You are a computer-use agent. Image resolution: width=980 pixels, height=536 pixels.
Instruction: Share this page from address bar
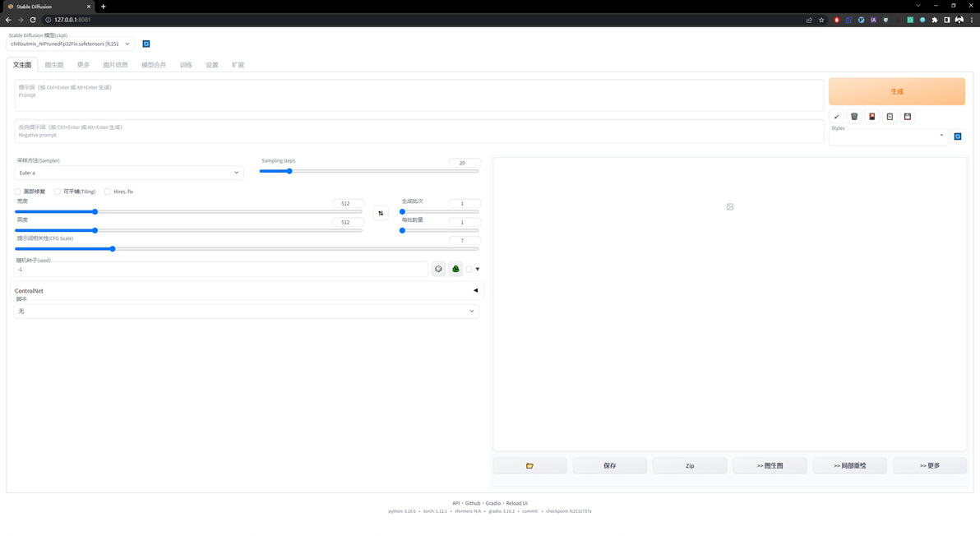pos(809,20)
